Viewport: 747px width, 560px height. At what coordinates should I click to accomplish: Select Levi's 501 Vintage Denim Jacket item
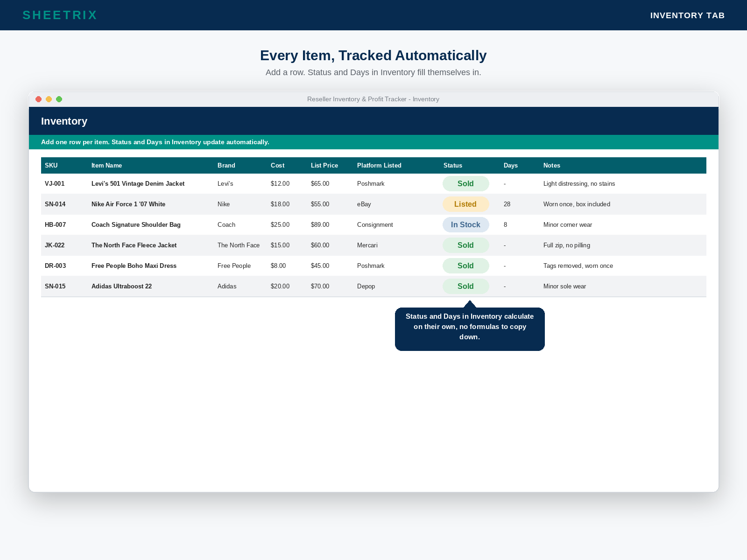click(138, 183)
